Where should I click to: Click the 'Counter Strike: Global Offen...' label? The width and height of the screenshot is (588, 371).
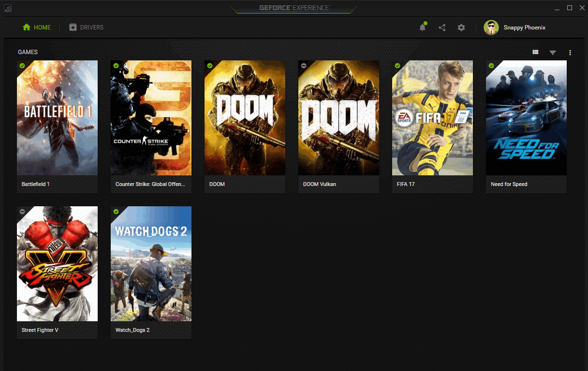tap(150, 184)
